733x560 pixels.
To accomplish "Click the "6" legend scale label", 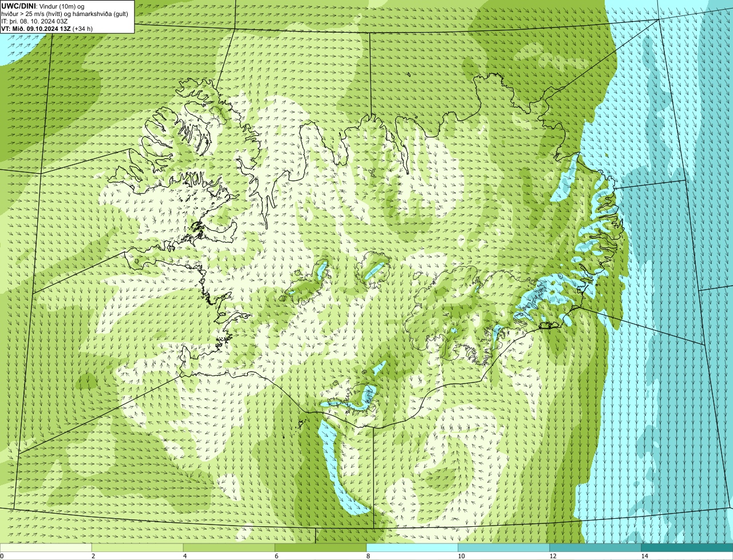I will click(276, 556).
